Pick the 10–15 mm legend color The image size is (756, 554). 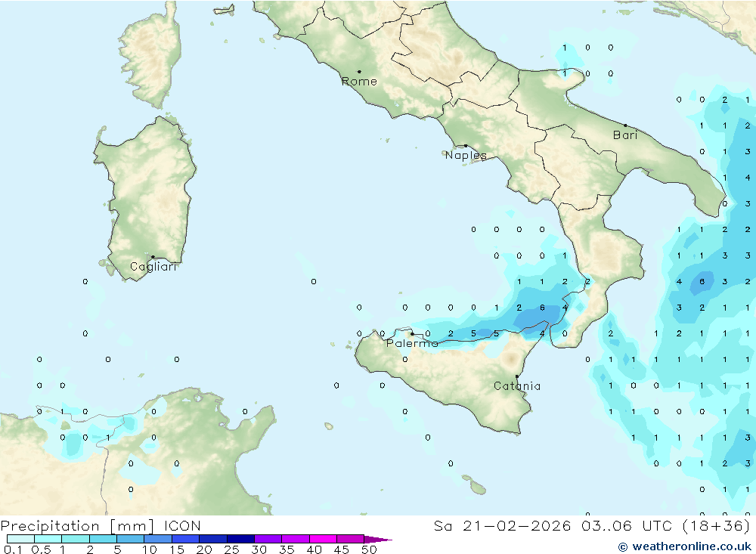click(158, 539)
